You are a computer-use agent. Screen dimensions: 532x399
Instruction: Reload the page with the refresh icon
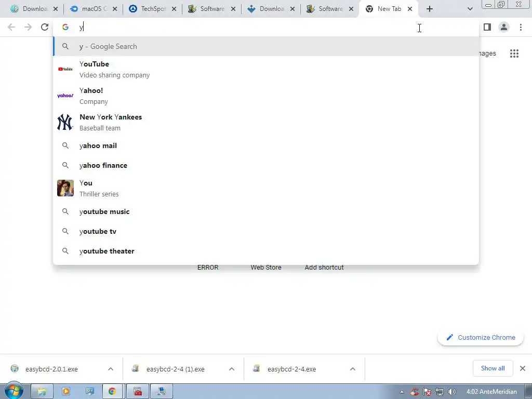(x=45, y=27)
